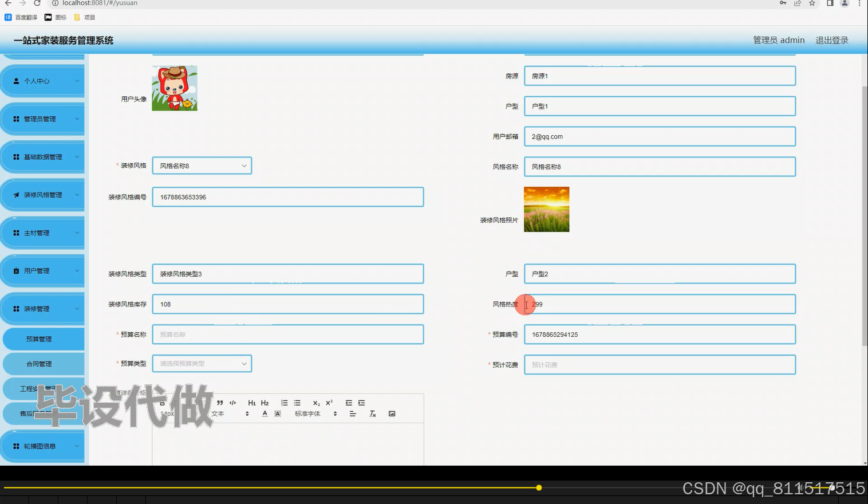The image size is (868, 504).
Task: Collapse the 装修管理 sidebar menu
Action: tap(42, 309)
